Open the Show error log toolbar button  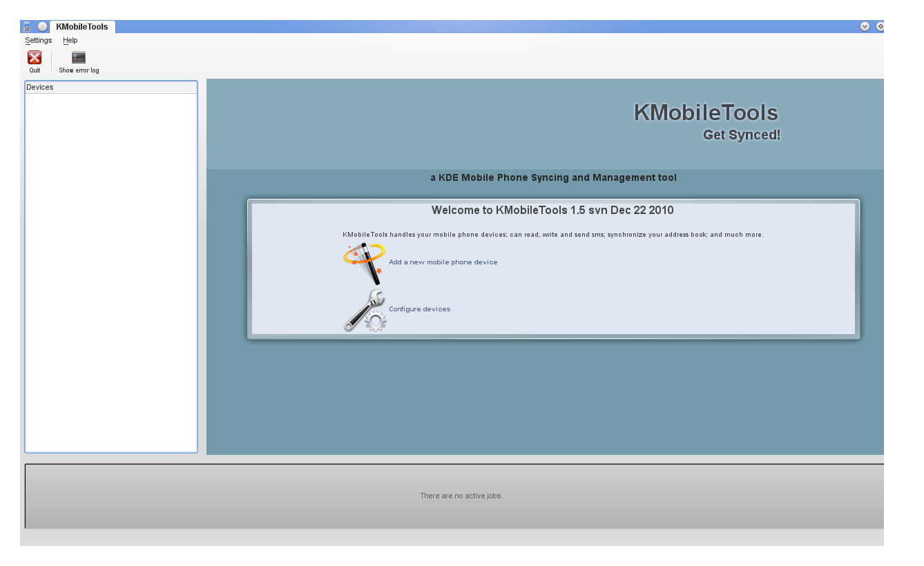[x=79, y=61]
